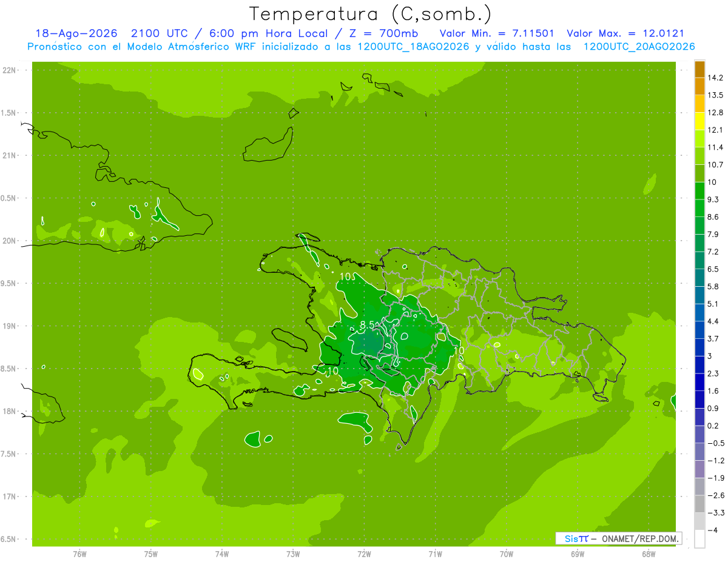This screenshot has width=728, height=562.
Task: Click legend value '9.3'
Action: point(713,199)
